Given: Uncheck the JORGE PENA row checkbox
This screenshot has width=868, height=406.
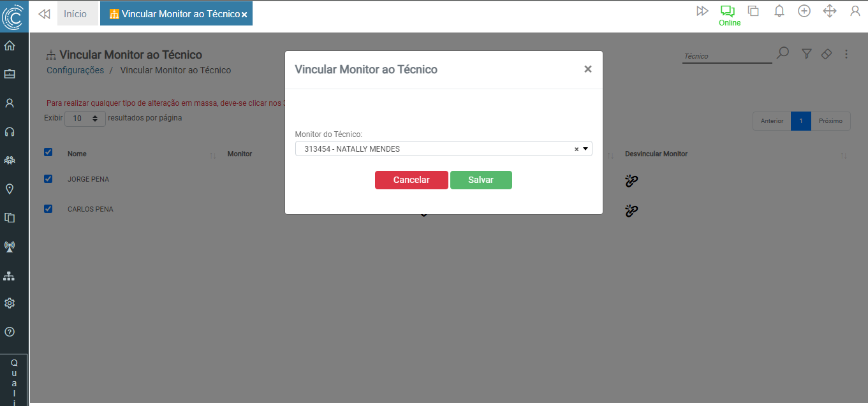Looking at the screenshot, I should [48, 179].
